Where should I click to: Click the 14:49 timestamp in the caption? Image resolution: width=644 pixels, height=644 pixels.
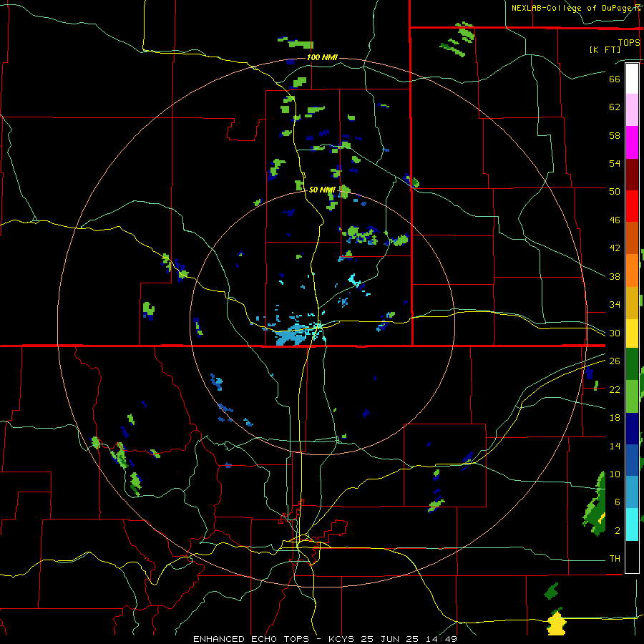click(x=441, y=639)
